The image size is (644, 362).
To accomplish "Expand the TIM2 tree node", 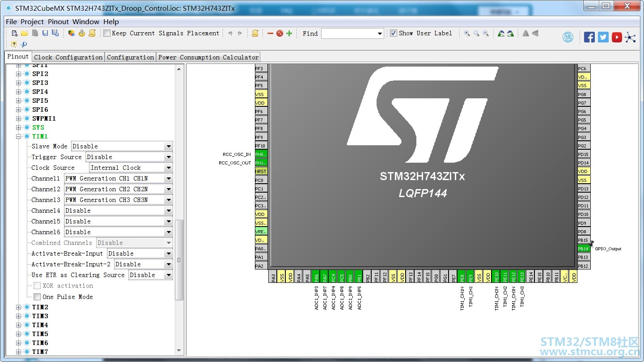I will 19,307.
